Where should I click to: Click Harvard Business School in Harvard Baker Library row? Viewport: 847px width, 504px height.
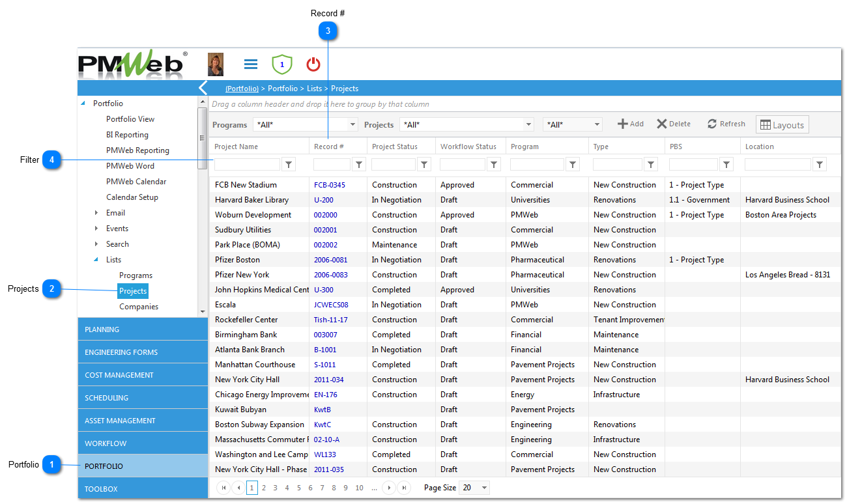(787, 200)
